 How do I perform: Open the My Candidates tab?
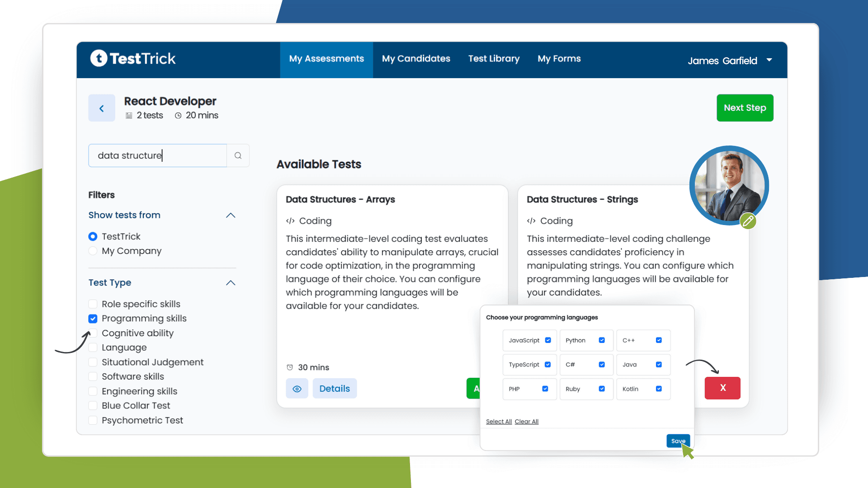(416, 58)
